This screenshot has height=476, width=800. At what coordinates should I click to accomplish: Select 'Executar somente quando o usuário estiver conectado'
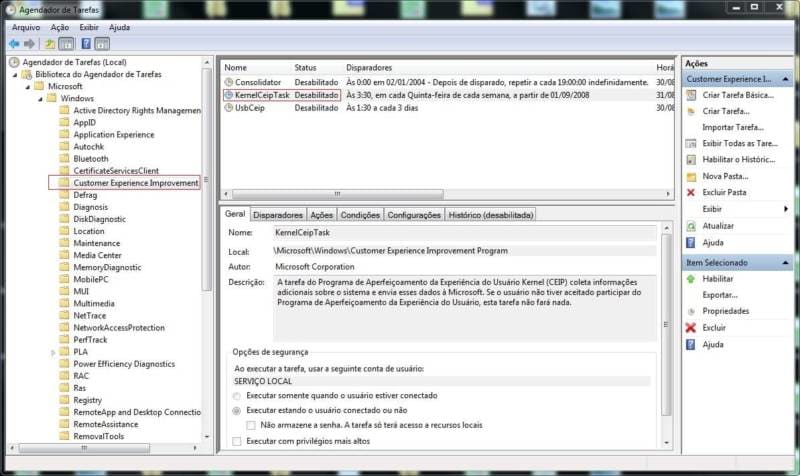[237, 396]
